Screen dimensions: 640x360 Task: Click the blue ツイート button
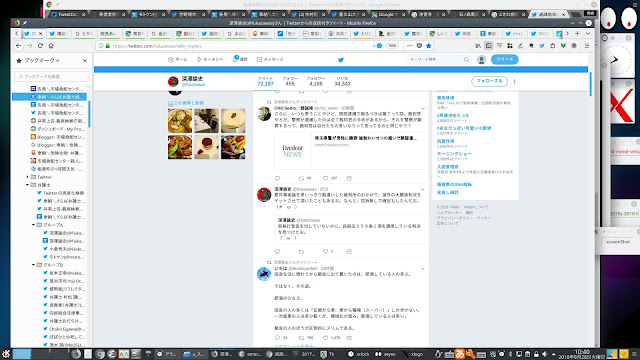[x=504, y=60]
